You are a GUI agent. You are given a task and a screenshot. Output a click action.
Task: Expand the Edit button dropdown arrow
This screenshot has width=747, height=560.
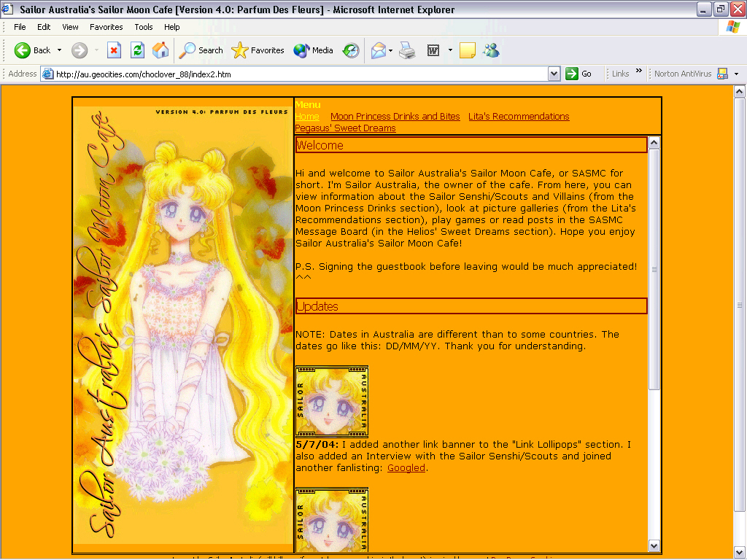coord(450,50)
